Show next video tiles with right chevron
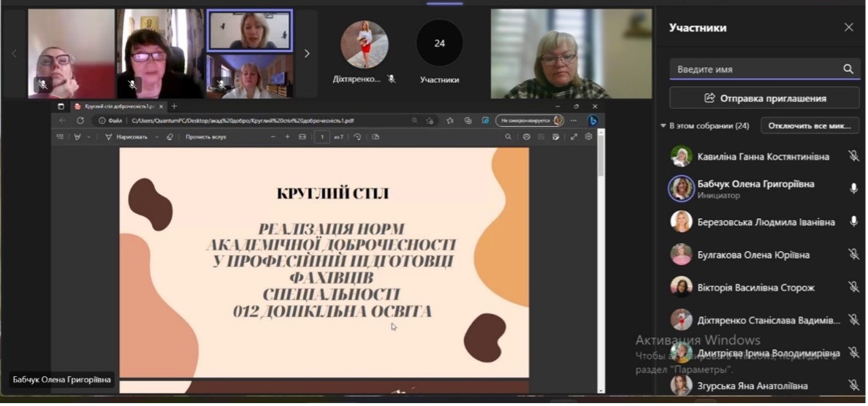This screenshot has height=406, width=868. point(307,53)
